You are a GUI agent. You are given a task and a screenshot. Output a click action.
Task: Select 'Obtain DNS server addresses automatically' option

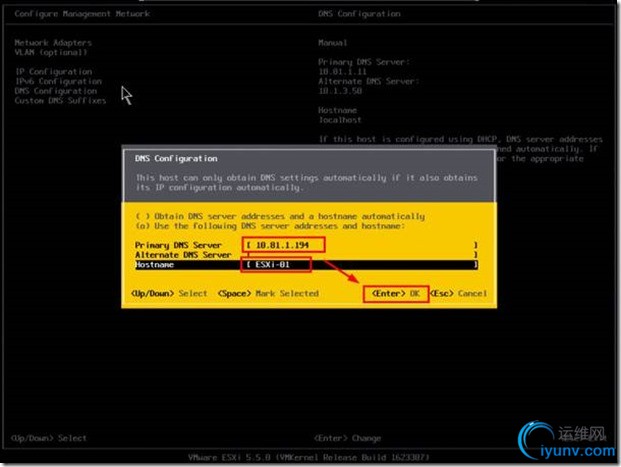coord(280,216)
